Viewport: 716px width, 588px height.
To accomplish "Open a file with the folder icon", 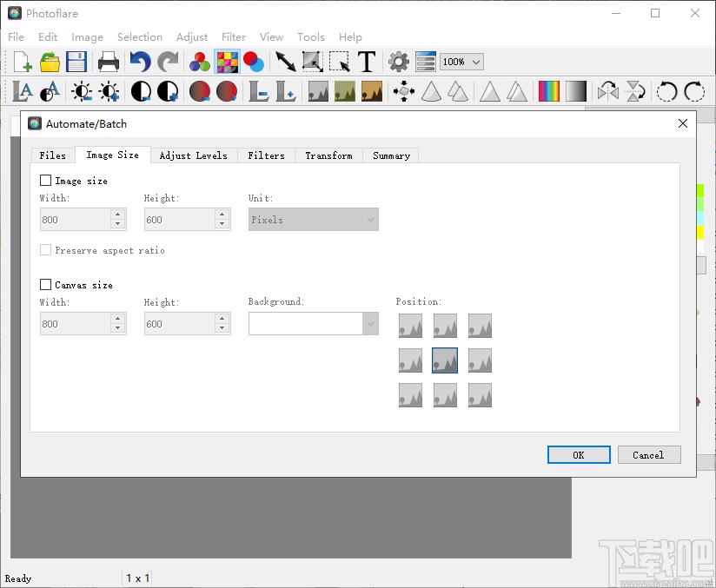I will click(50, 62).
